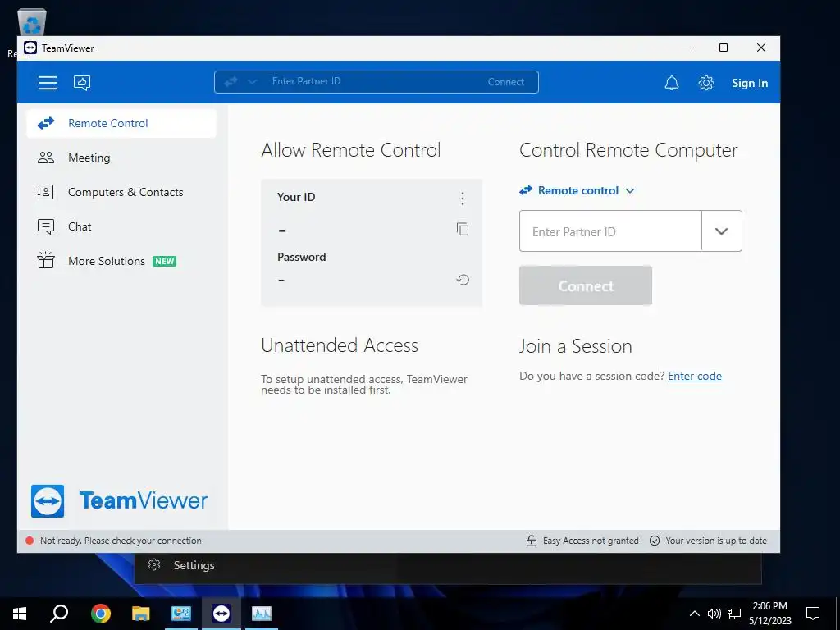
Task: Open Windows search from taskbar
Action: tap(59, 614)
